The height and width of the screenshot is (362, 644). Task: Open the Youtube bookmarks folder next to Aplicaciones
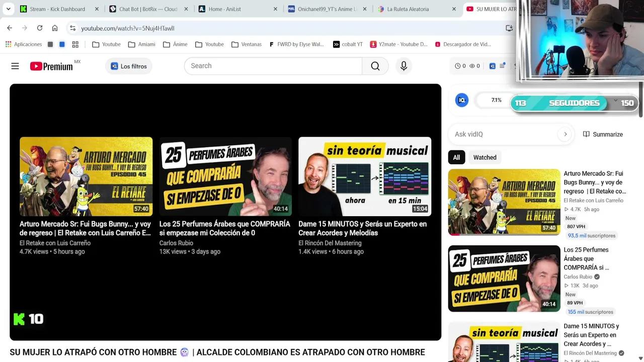click(106, 44)
